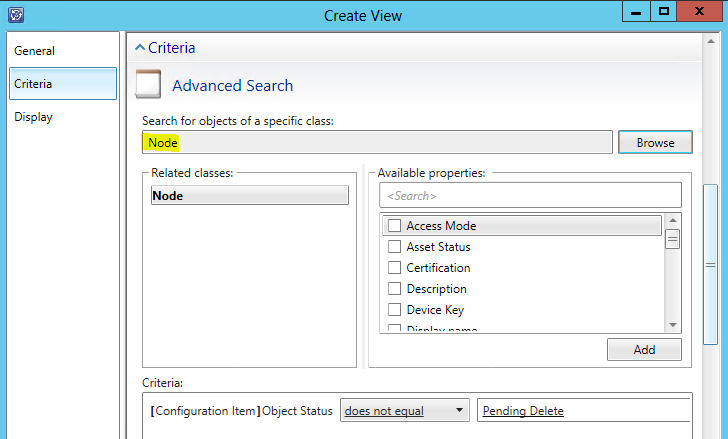Collapse the Criteria section chevron
728x439 pixels.
point(139,48)
